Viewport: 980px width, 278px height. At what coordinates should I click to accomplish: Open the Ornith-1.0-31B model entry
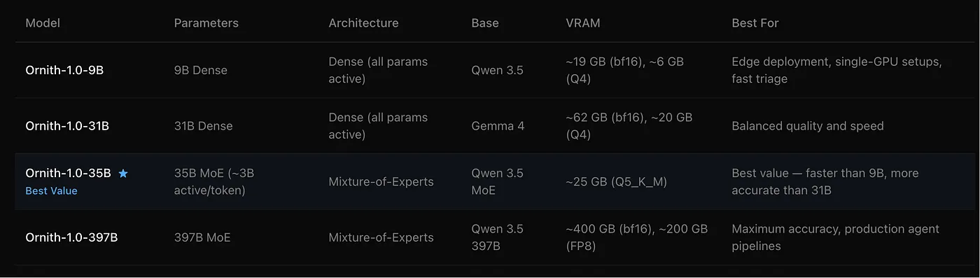(67, 126)
